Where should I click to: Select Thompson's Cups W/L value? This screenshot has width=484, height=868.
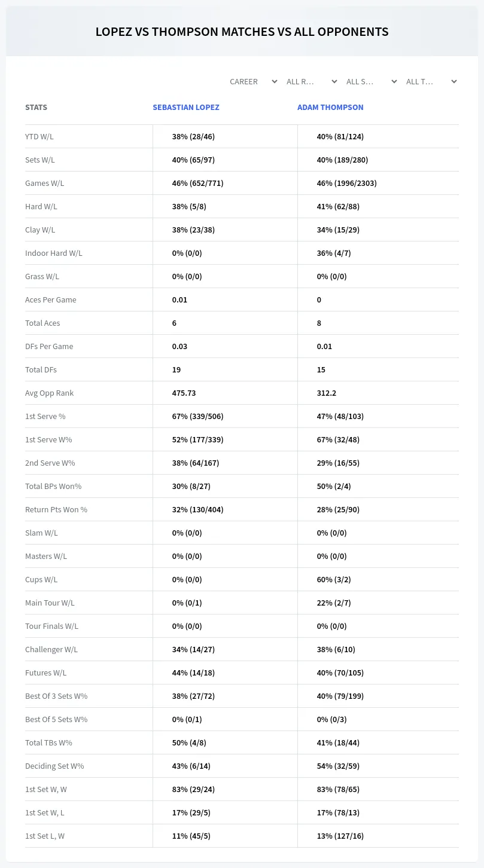click(x=334, y=579)
